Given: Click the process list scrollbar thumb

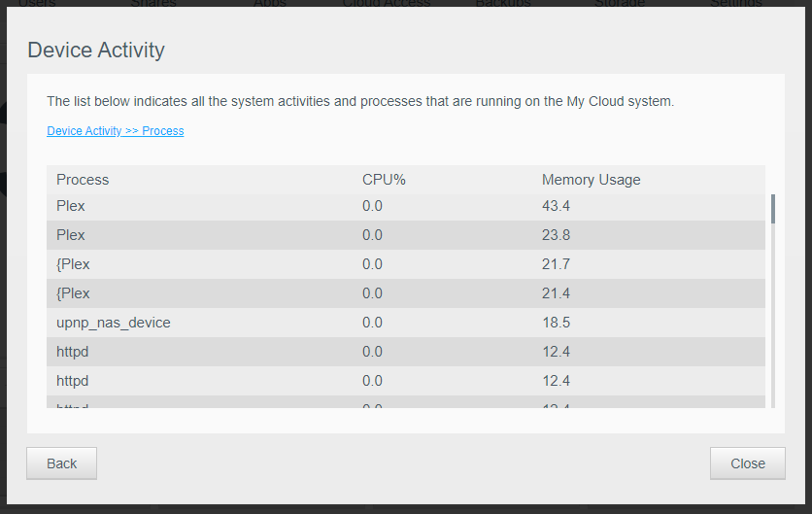Looking at the screenshot, I should tap(773, 209).
